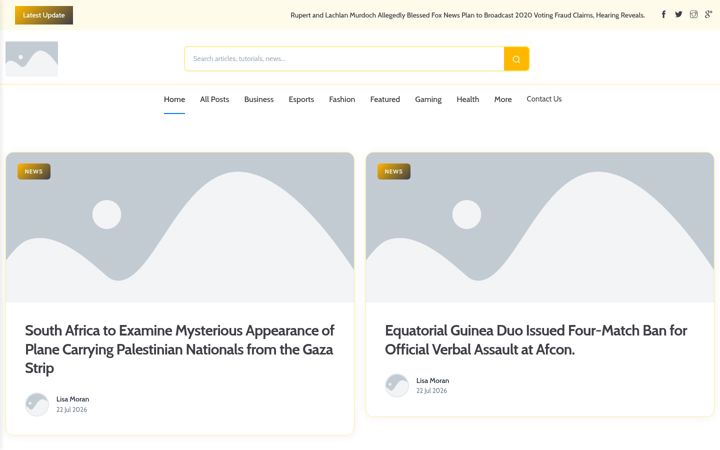Click the yellow search magnifier button

[x=516, y=59]
